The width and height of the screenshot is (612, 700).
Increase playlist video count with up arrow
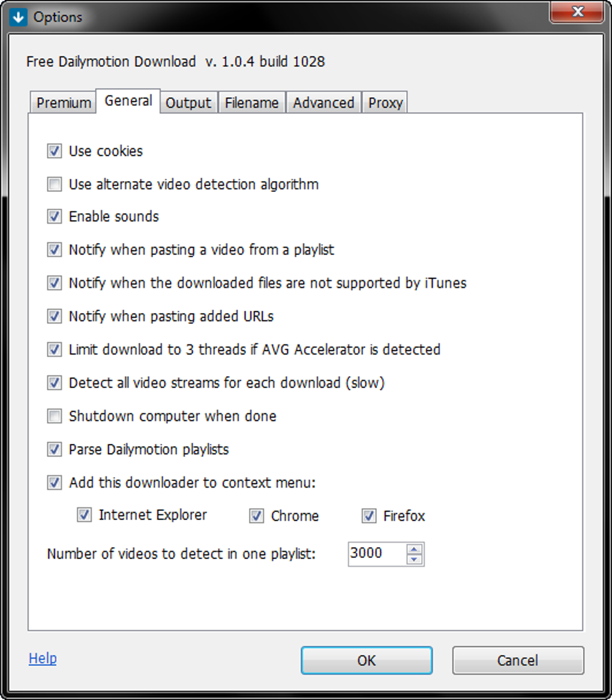(415, 549)
